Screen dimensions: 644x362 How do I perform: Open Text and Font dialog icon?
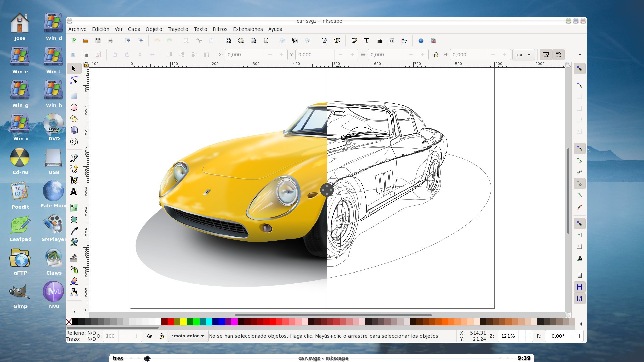(366, 41)
